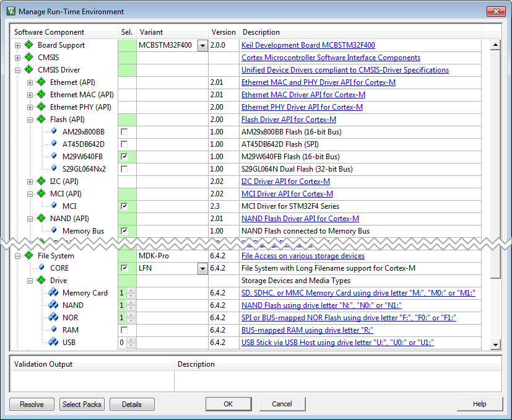Enable the AM29x800BB flash checkbox
Image resolution: width=512 pixels, height=420 pixels.
point(124,132)
